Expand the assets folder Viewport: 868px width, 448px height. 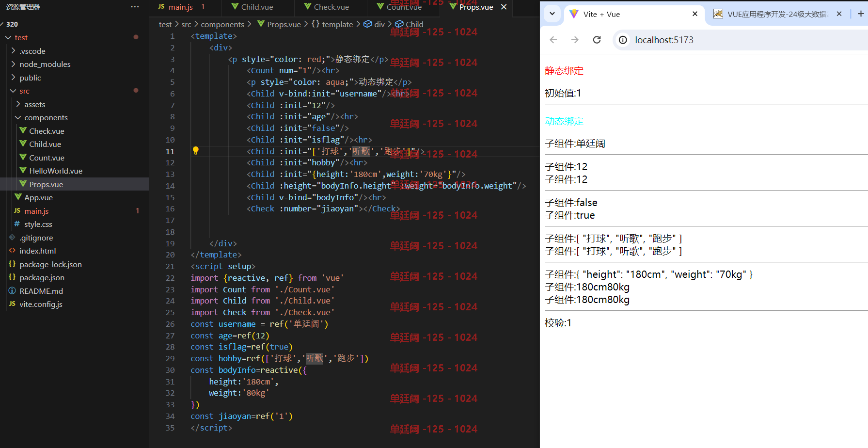(x=18, y=104)
